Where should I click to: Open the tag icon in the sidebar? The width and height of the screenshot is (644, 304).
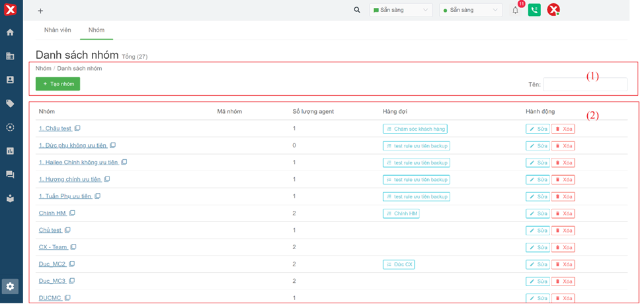(x=10, y=104)
